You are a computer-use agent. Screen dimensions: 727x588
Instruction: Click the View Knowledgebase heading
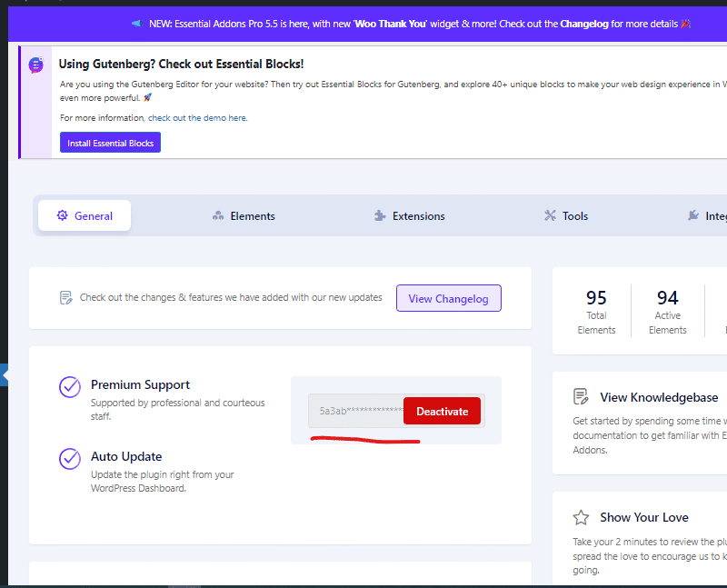click(659, 397)
